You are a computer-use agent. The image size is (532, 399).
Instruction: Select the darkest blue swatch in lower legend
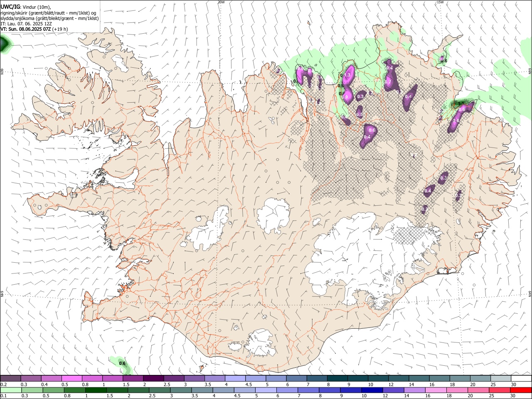pos(372,390)
